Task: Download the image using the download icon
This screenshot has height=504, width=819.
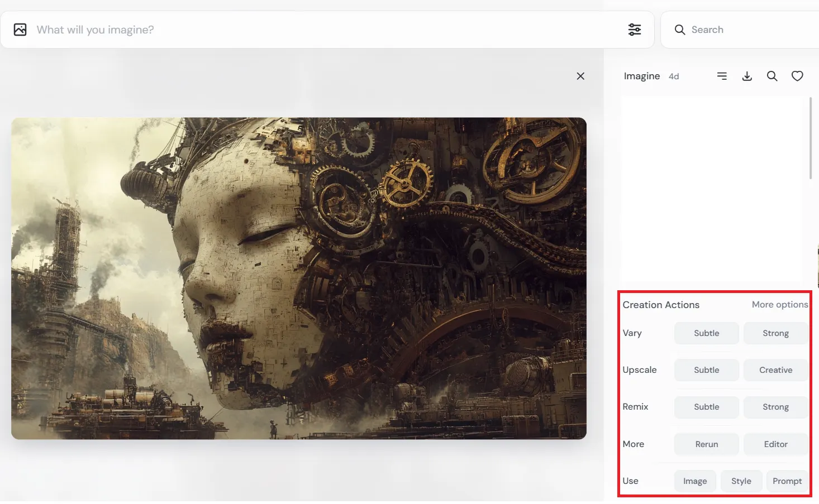Action: tap(747, 76)
